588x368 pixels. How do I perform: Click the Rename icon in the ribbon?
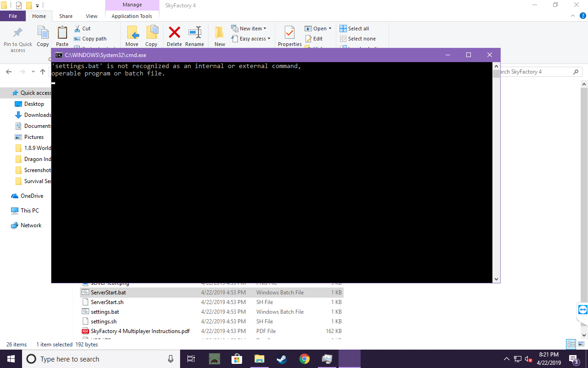pyautogui.click(x=195, y=32)
